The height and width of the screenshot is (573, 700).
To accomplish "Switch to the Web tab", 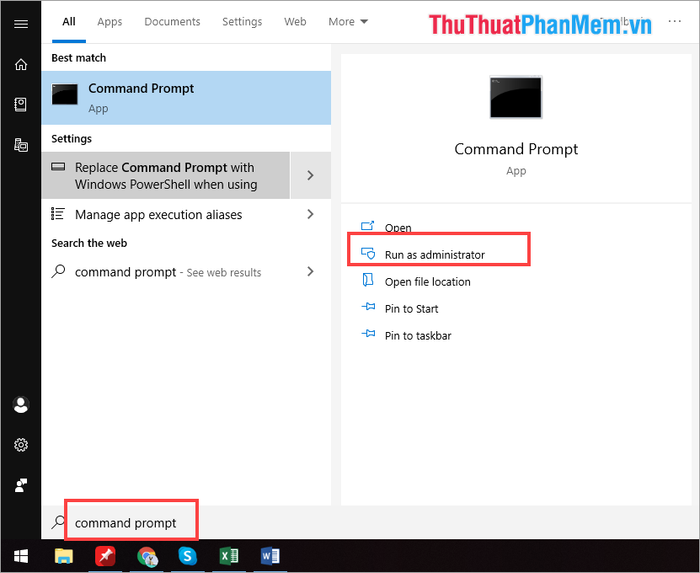I will pos(295,21).
